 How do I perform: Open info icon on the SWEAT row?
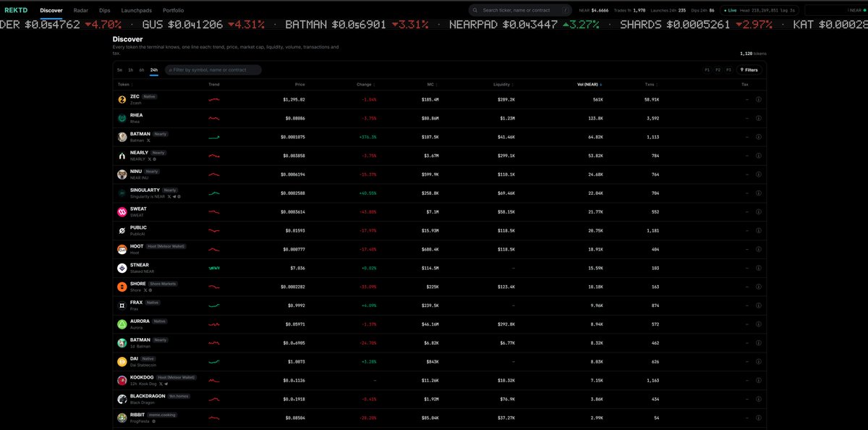(759, 211)
